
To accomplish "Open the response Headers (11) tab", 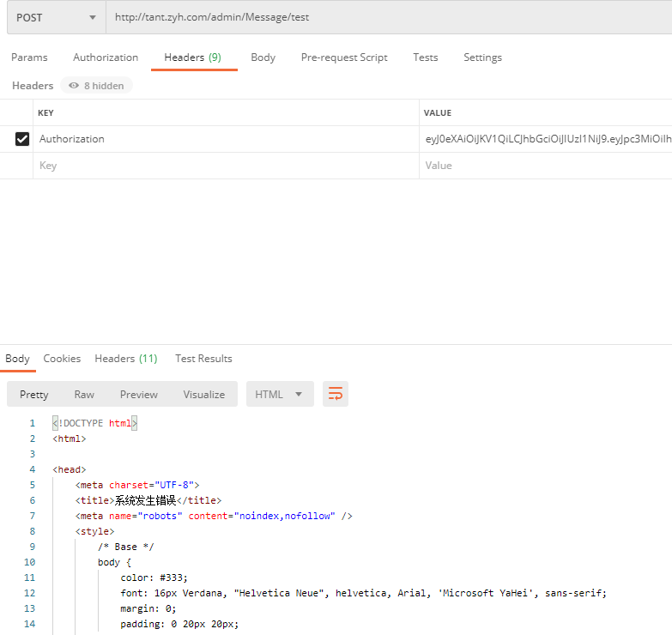I will (x=126, y=359).
